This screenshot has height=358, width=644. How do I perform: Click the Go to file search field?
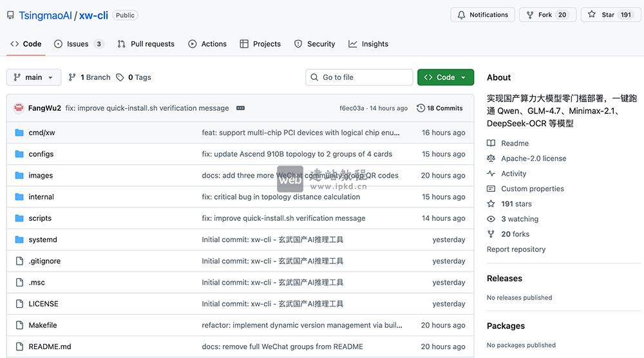pyautogui.click(x=359, y=77)
